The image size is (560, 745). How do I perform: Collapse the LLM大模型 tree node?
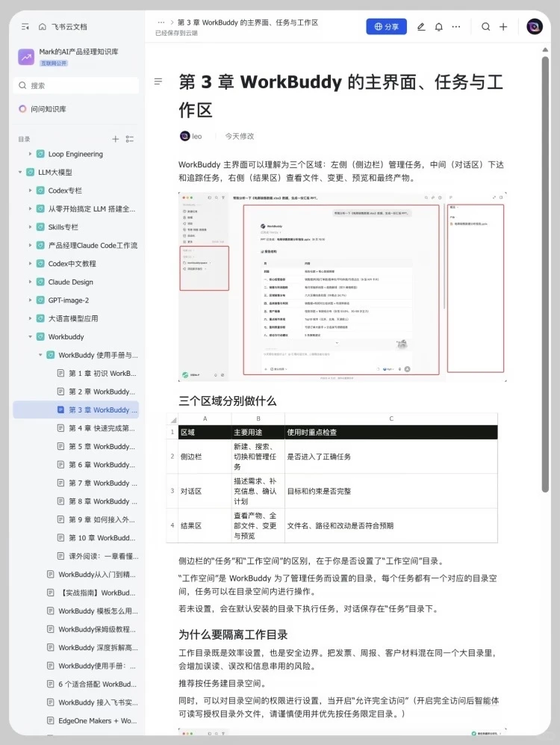click(20, 172)
